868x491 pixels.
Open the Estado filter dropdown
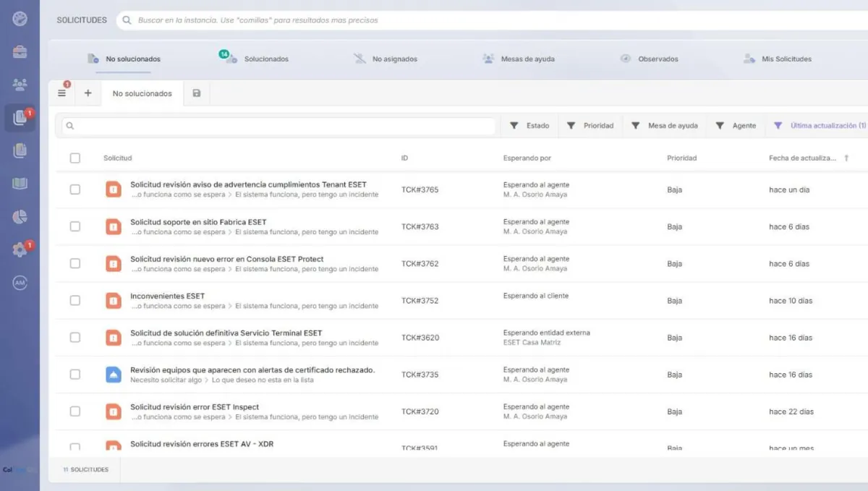coord(529,126)
